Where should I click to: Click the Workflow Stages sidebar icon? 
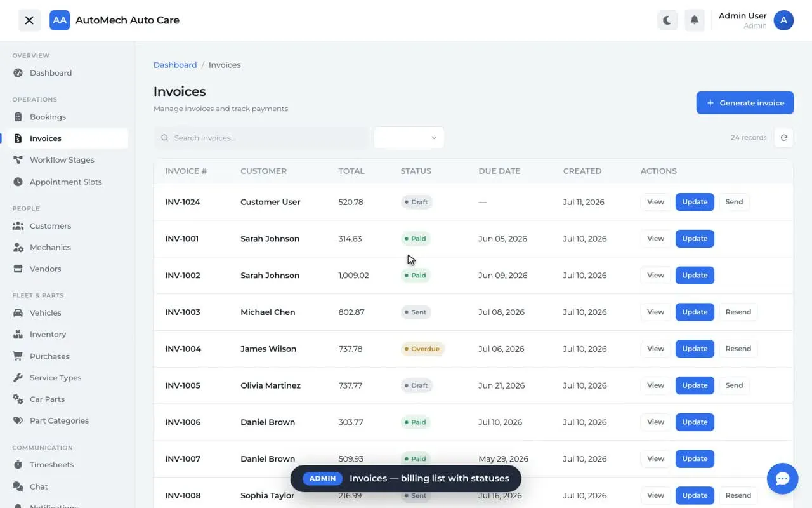tap(18, 160)
